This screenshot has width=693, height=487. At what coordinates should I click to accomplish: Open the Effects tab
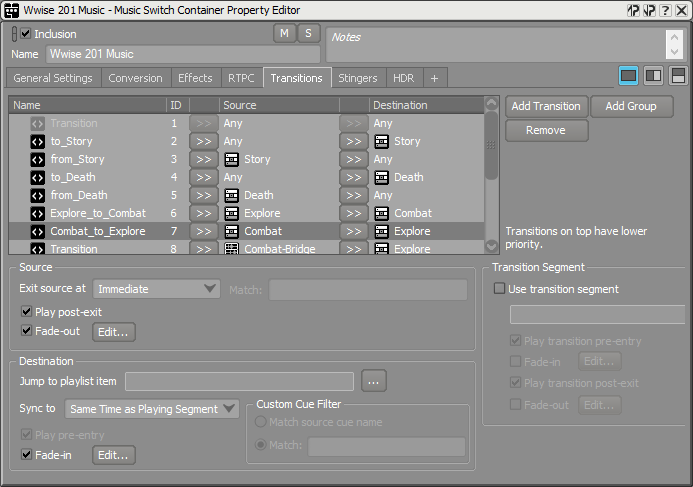click(195, 78)
